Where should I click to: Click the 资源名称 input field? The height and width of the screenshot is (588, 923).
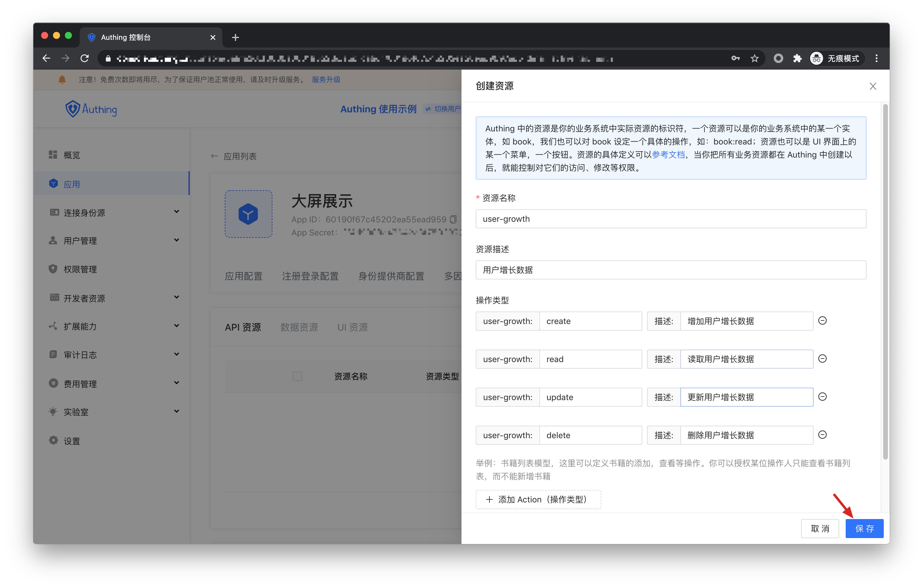click(x=671, y=219)
